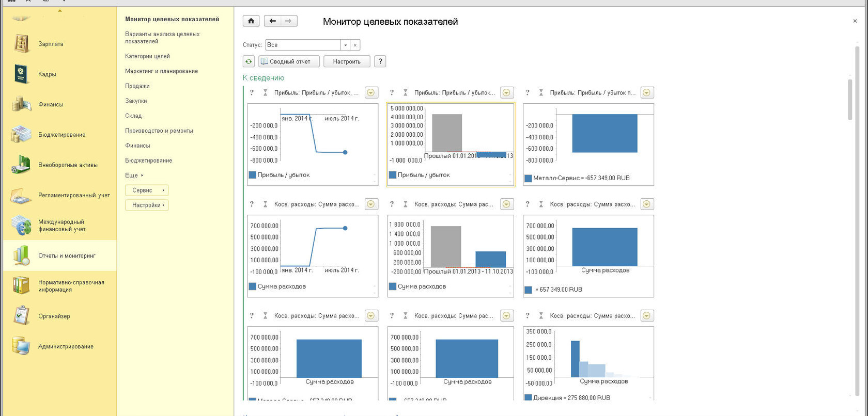Open the Зарплата section icon
Viewport: 868px width, 416px height.
click(x=21, y=44)
